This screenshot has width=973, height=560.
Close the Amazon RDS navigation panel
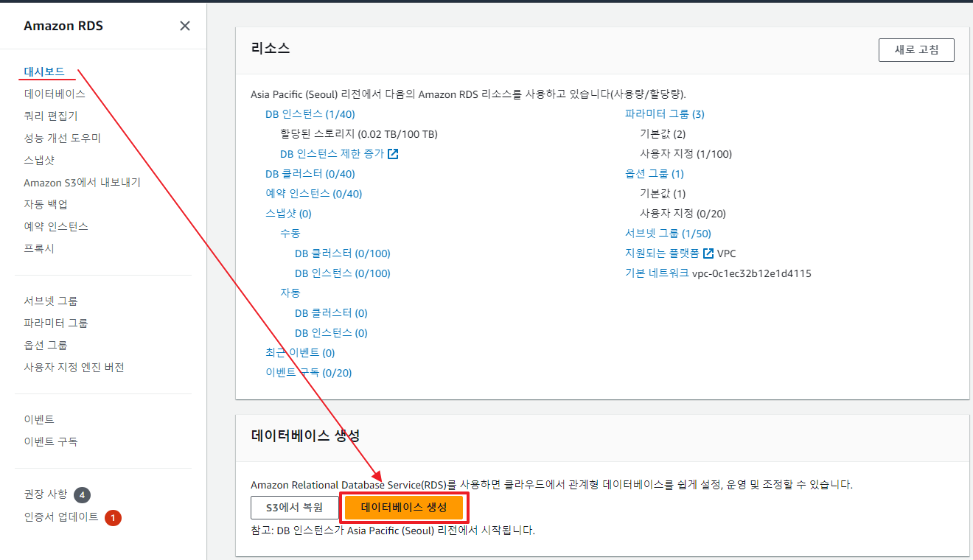185,26
